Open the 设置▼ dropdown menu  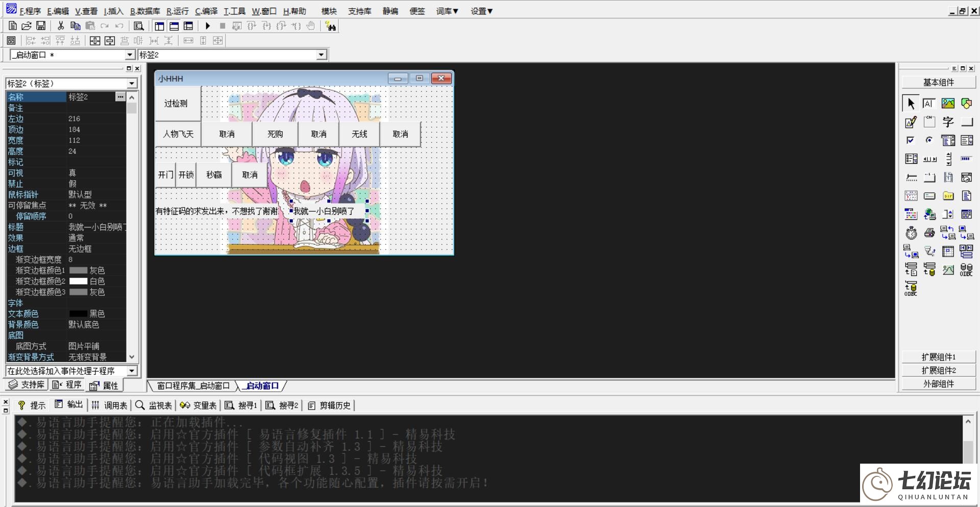coord(481,11)
